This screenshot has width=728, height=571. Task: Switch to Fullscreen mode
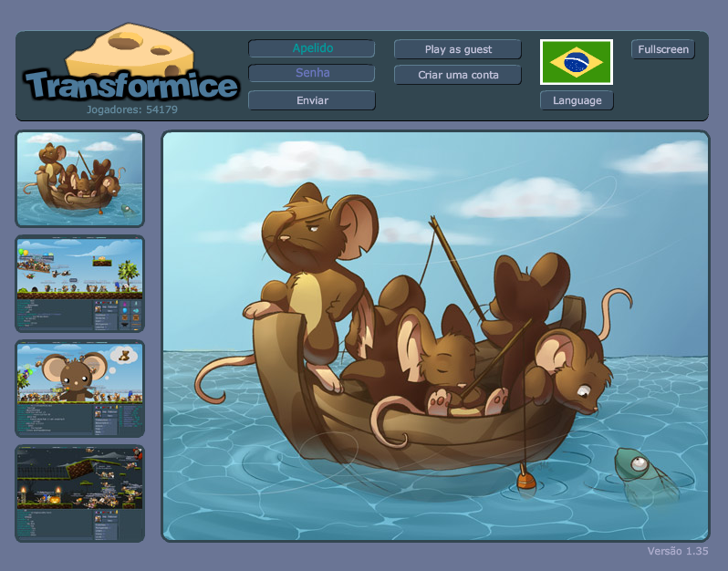coord(663,49)
